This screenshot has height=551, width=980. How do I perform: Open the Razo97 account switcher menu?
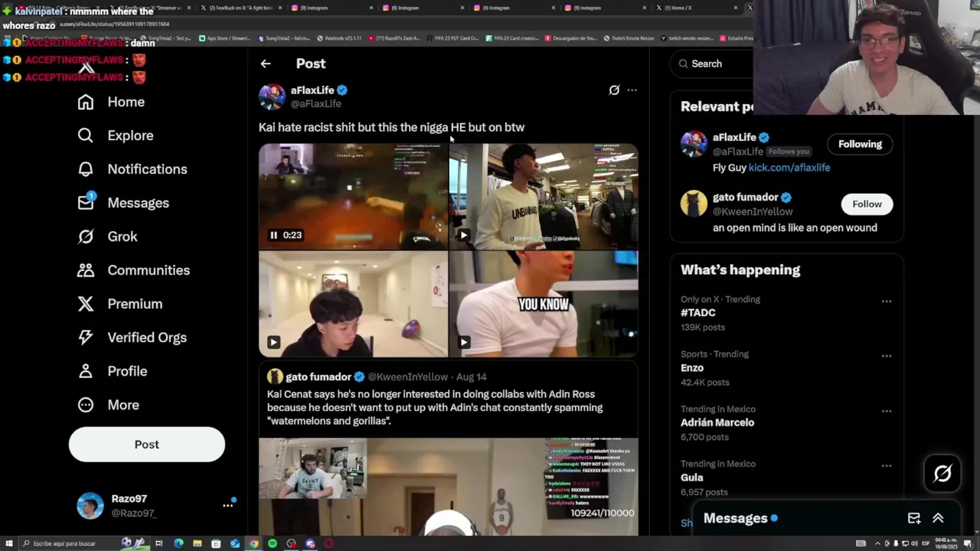pyautogui.click(x=227, y=505)
